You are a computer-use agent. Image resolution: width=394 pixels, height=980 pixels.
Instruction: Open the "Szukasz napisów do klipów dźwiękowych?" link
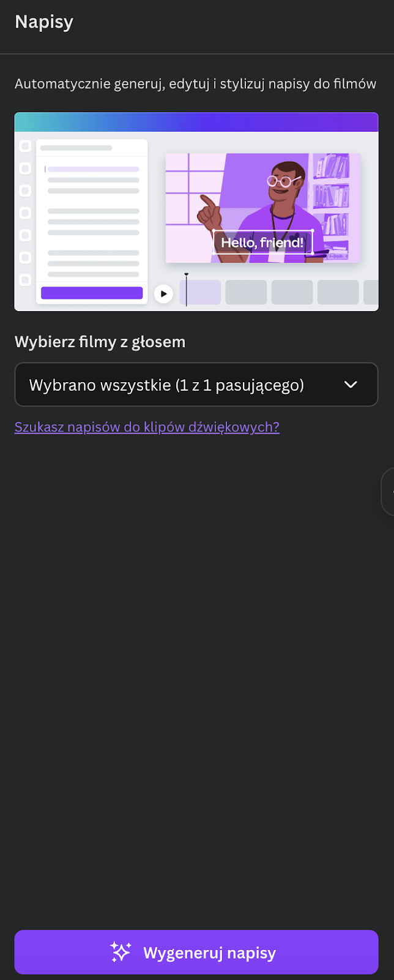[x=147, y=427]
